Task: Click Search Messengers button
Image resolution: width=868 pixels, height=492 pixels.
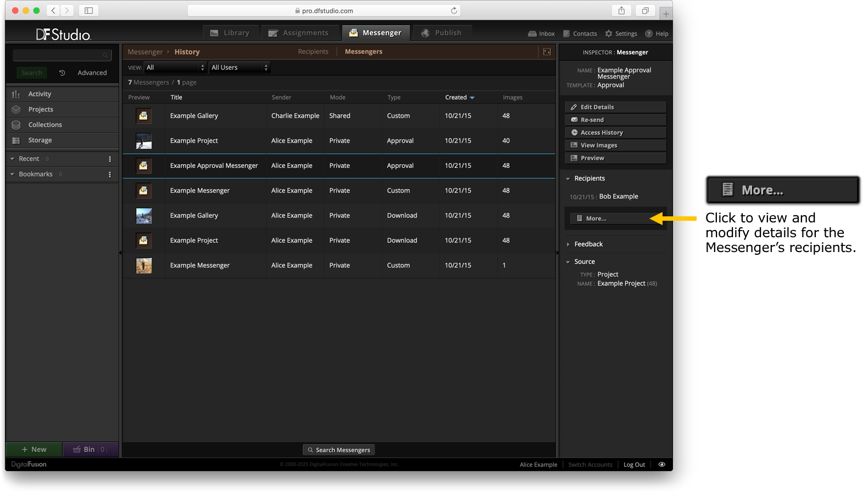Action: pos(339,450)
